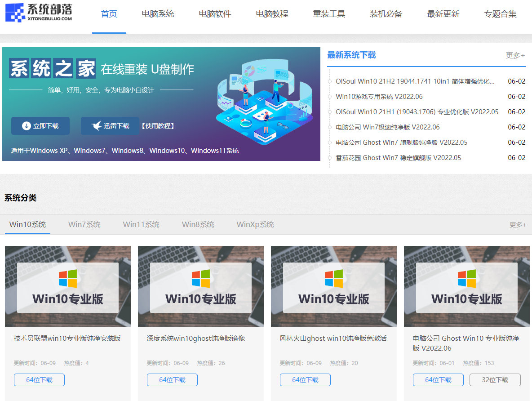Open the 技术员联盟 Win10专业版 thumbnail
Viewport: 532px width, 401px height.
point(68,286)
